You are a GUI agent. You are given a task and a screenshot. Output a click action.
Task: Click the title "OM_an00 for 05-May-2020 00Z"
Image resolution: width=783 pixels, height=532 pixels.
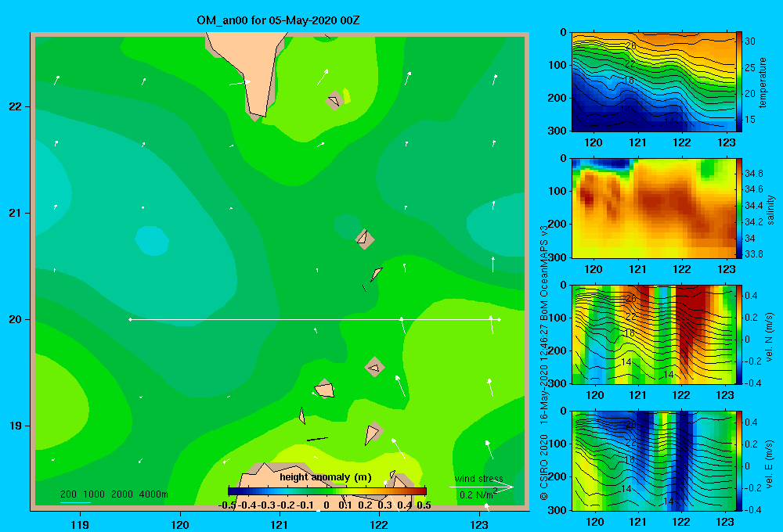point(278,20)
